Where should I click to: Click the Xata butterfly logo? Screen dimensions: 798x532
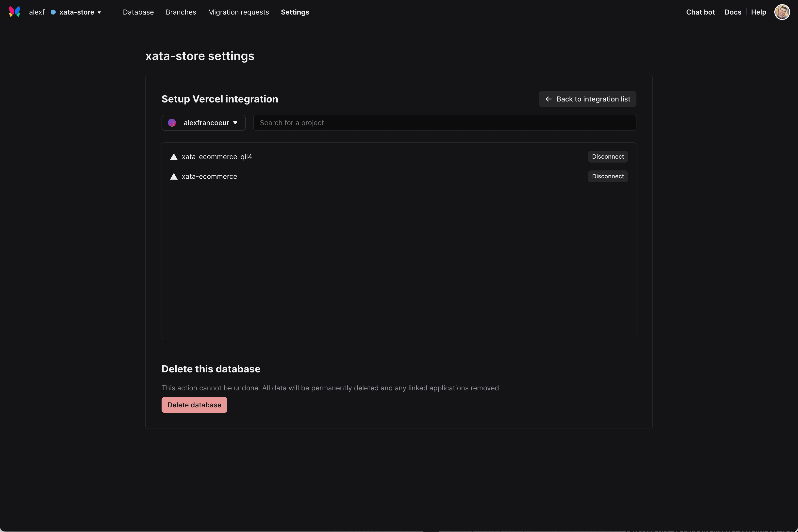pyautogui.click(x=15, y=12)
